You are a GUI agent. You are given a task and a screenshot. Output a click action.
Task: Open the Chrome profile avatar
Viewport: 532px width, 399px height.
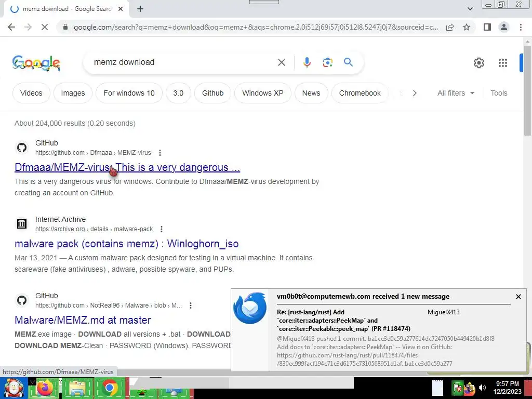coord(504,27)
